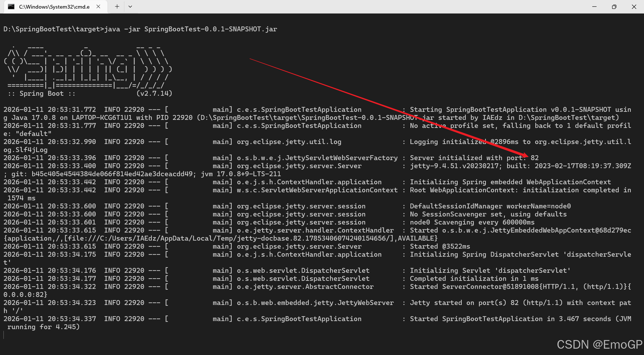Minimize the terminal window
Screen dimensions: 644x355
(594, 7)
